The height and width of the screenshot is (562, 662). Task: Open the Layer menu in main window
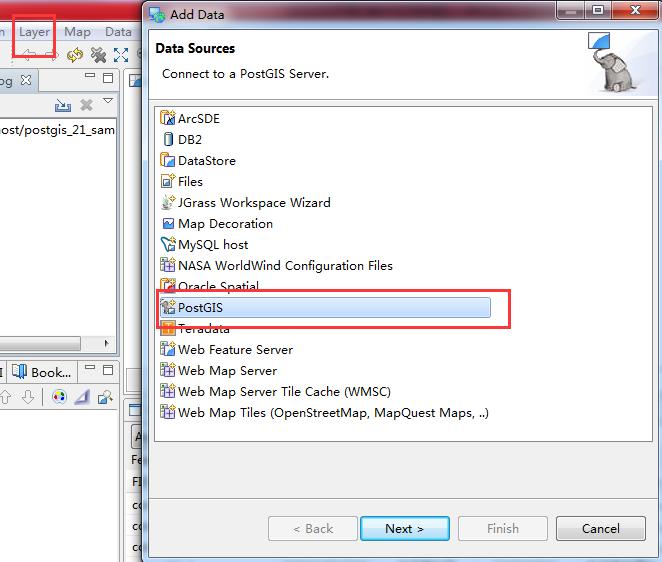[x=34, y=32]
